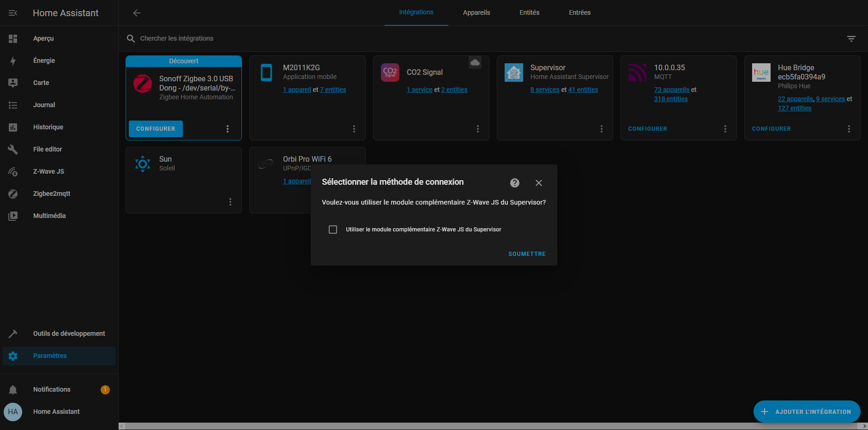Screen dimensions: 868x430
Task: Open Hue 9 services link
Action: [831, 99]
